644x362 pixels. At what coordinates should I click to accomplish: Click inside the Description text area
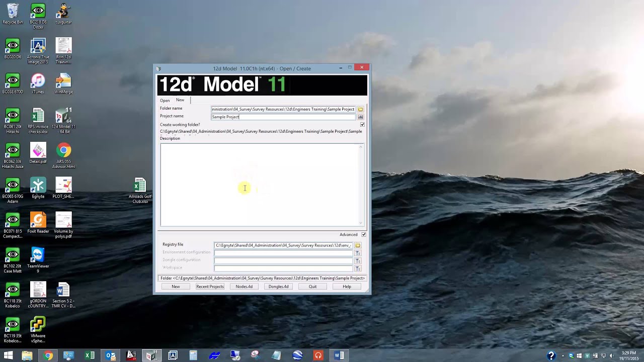click(259, 185)
